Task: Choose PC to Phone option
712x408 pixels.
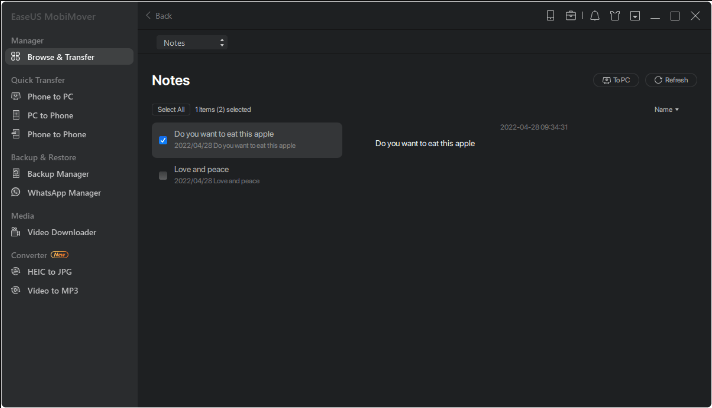Action: pyautogui.click(x=49, y=115)
